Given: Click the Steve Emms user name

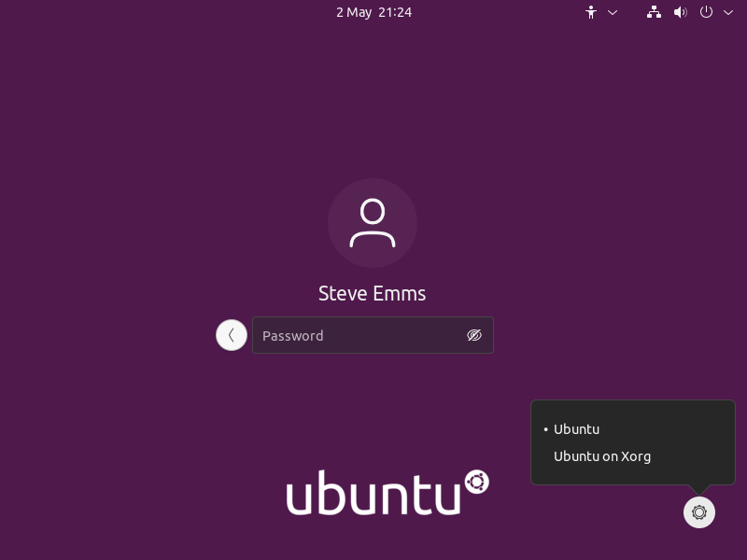Looking at the screenshot, I should coord(372,293).
